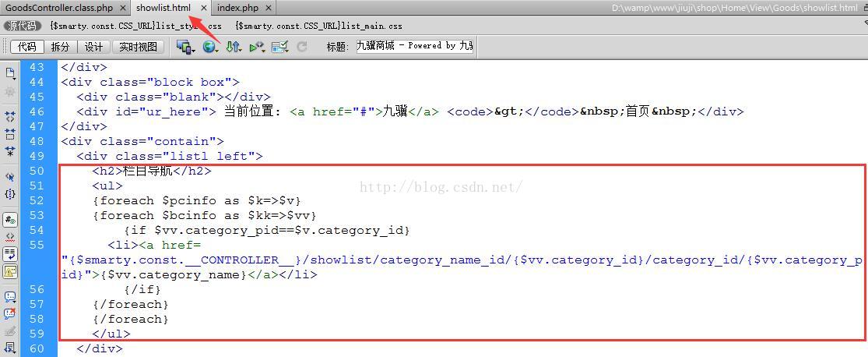Select the 源代码 related-file button
868x357 pixels.
pos(23,26)
